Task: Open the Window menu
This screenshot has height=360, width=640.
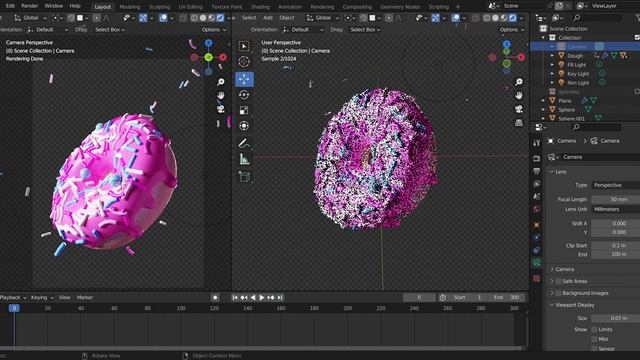Action: [x=54, y=6]
